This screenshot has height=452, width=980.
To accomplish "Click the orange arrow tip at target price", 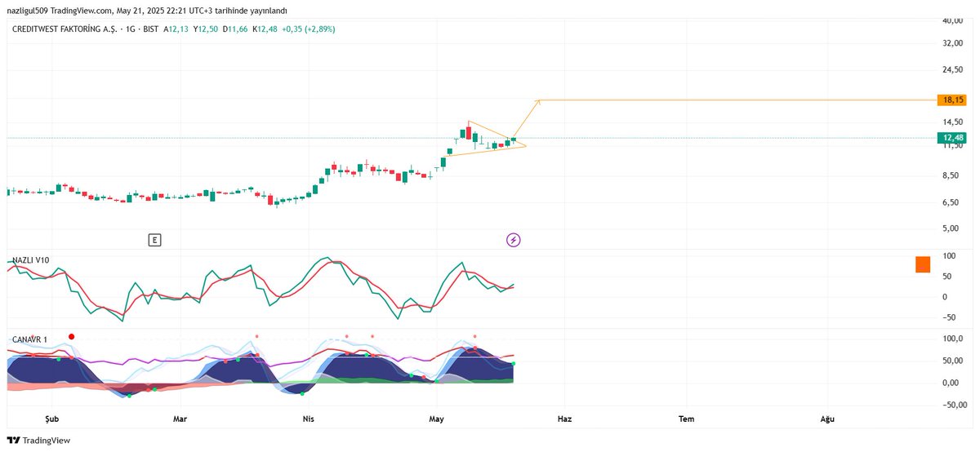I will pyautogui.click(x=538, y=101).
